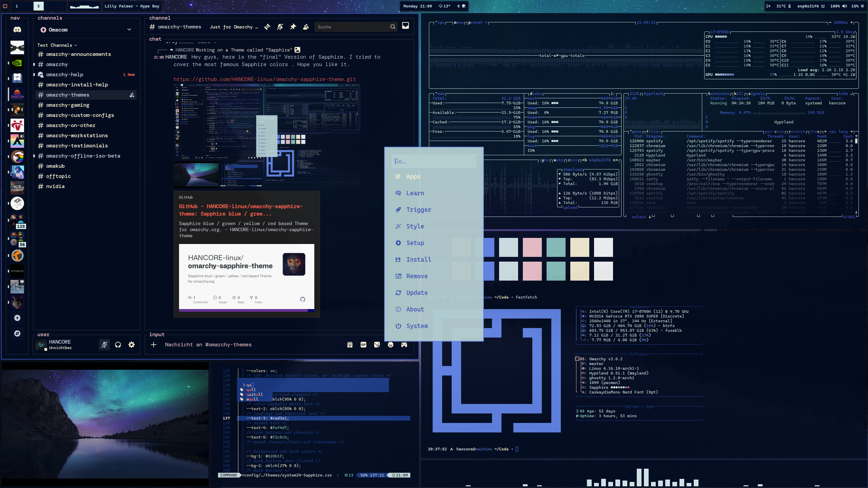Open the emoji picker in message input

pyautogui.click(x=391, y=345)
